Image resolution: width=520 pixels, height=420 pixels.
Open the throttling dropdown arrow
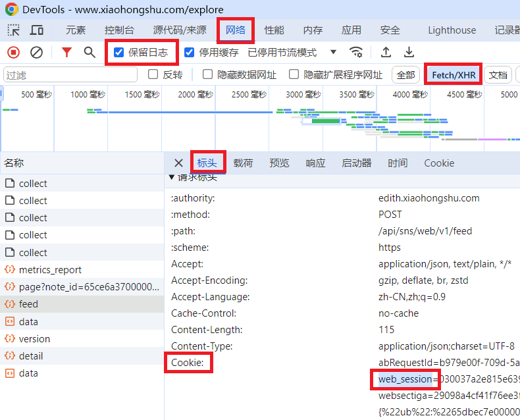(x=333, y=52)
